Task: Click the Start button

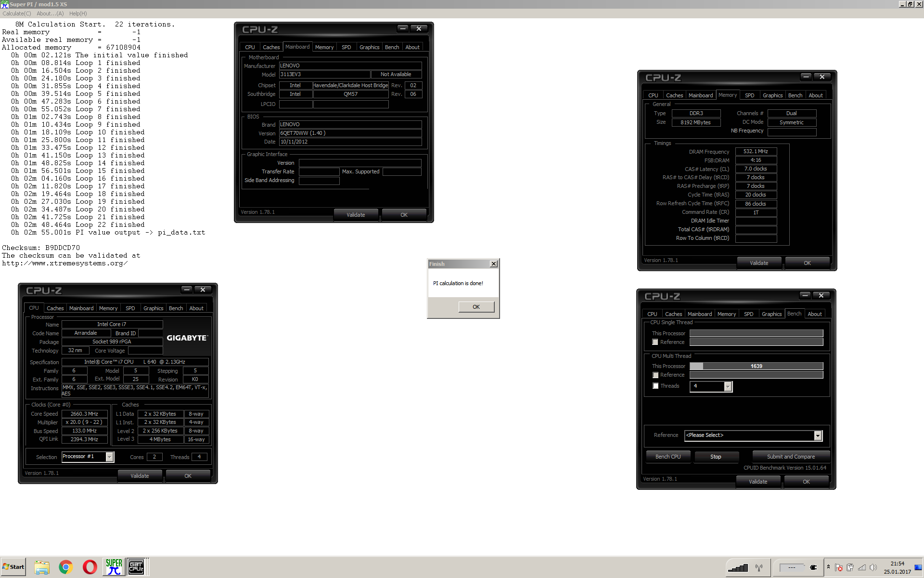Action: [x=13, y=567]
